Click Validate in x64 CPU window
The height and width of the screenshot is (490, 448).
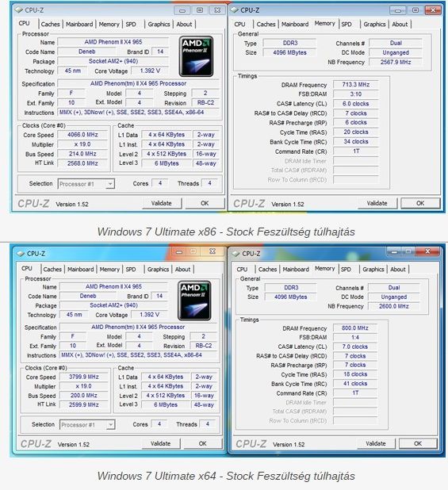pos(161,443)
